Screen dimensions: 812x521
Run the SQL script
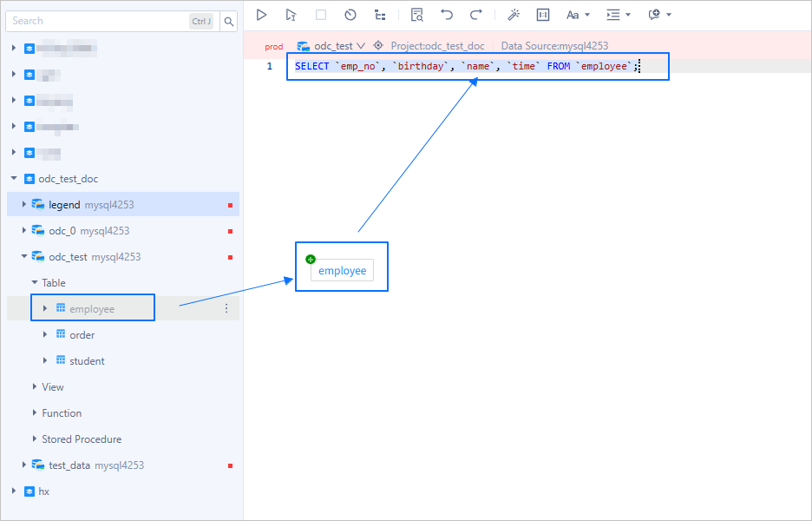tap(261, 14)
